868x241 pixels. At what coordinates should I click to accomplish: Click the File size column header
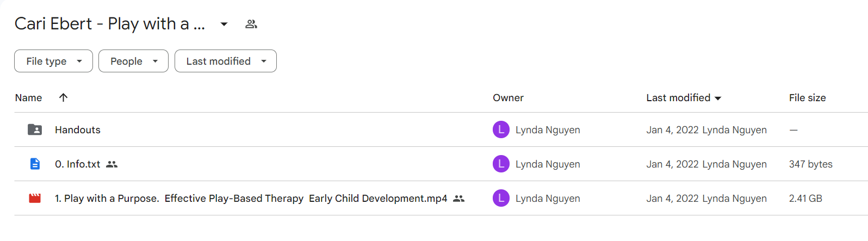coord(807,98)
